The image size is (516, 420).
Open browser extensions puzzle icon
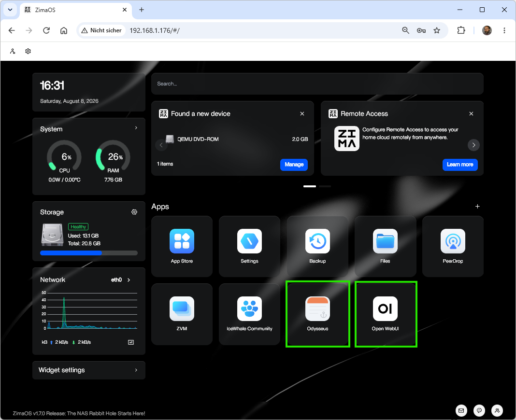(461, 30)
